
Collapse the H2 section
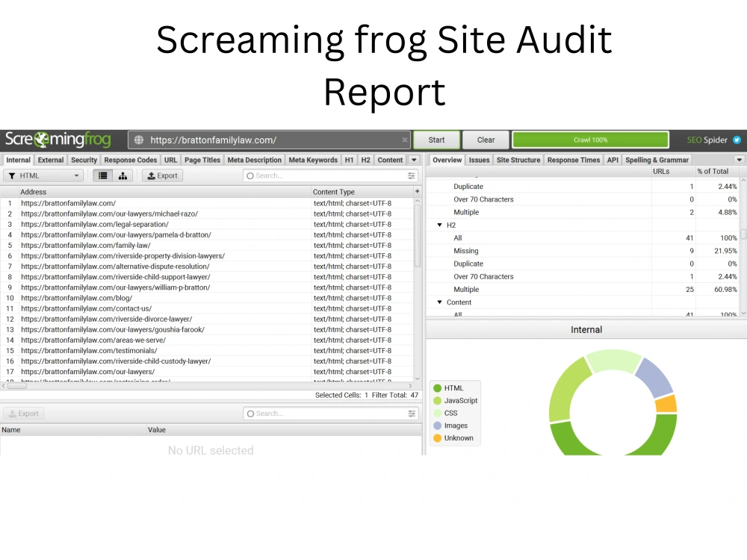440,225
